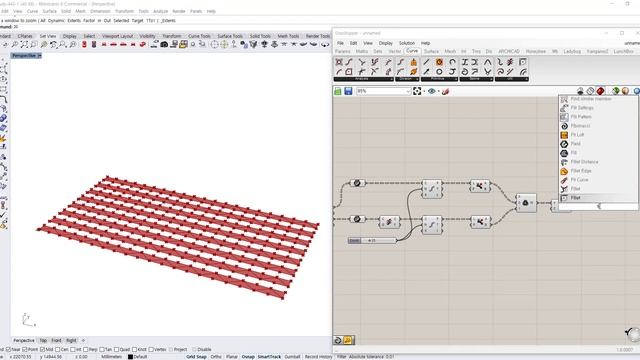This screenshot has width=640, height=360.
Task: Switch to the Surface tab in Grasshopper
Action: click(x=431, y=51)
